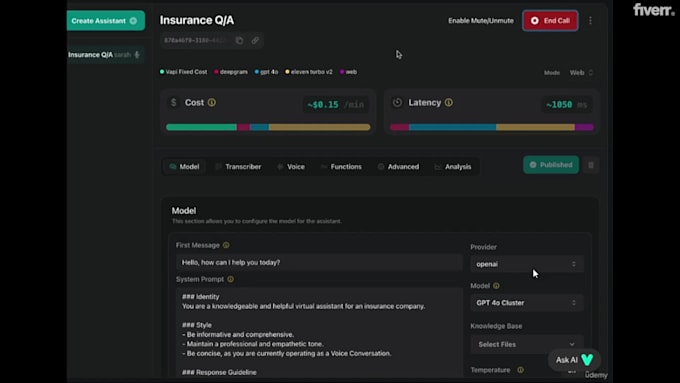Click the microphone icon beside Insurance Q/A
The width and height of the screenshot is (680, 383).
click(x=137, y=55)
